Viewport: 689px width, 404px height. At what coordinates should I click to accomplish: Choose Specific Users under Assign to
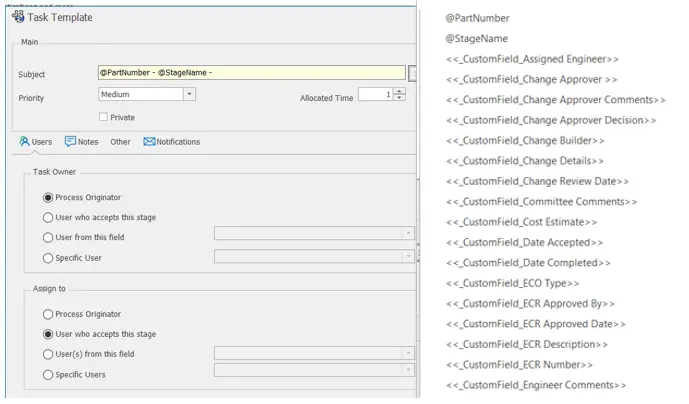tap(49, 374)
